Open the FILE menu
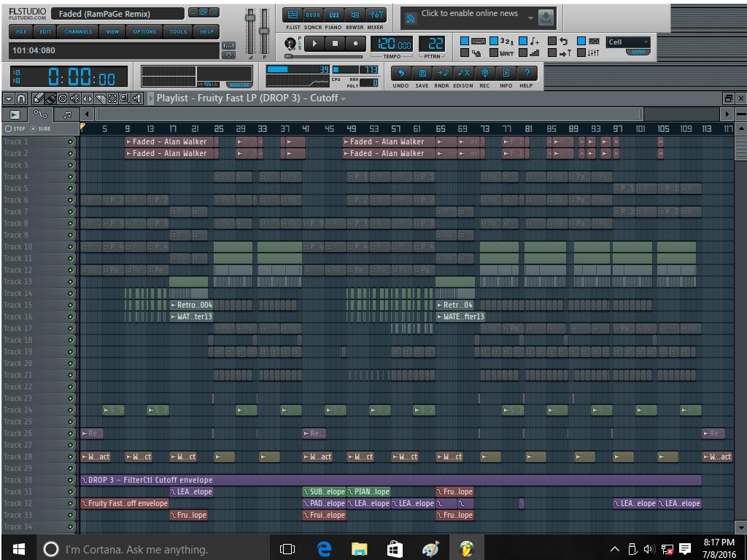747x560 pixels. [x=22, y=31]
